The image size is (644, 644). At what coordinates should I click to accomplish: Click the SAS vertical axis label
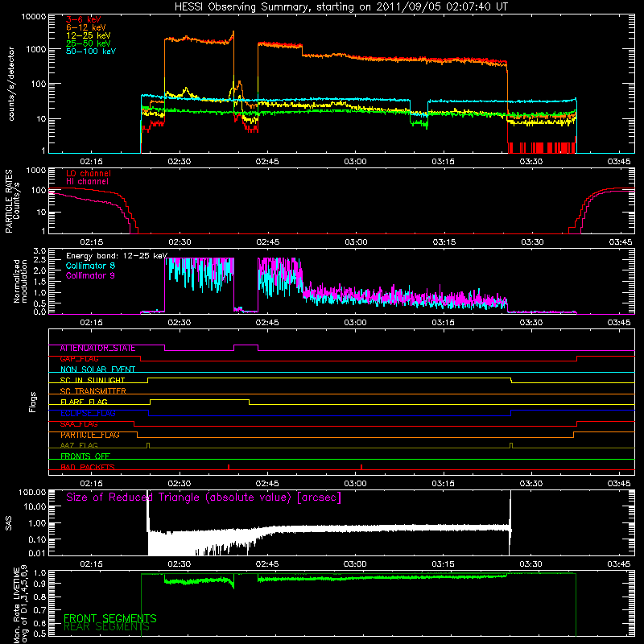(x=9, y=522)
